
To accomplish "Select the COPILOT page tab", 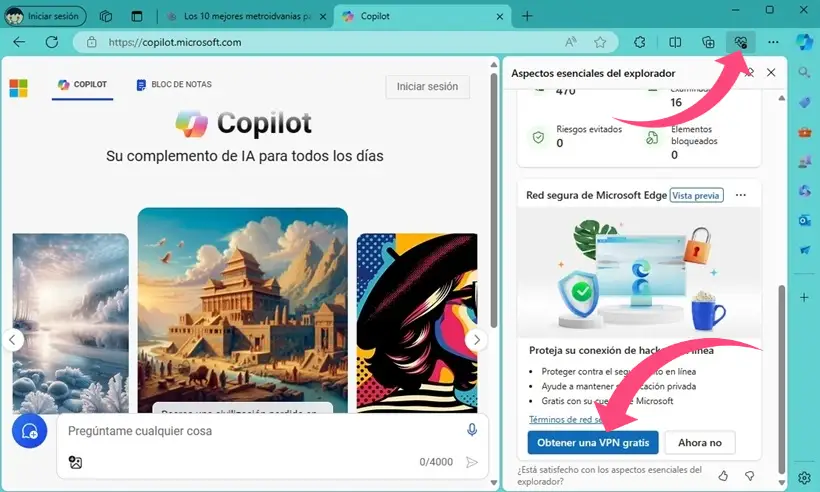I will (x=82, y=85).
